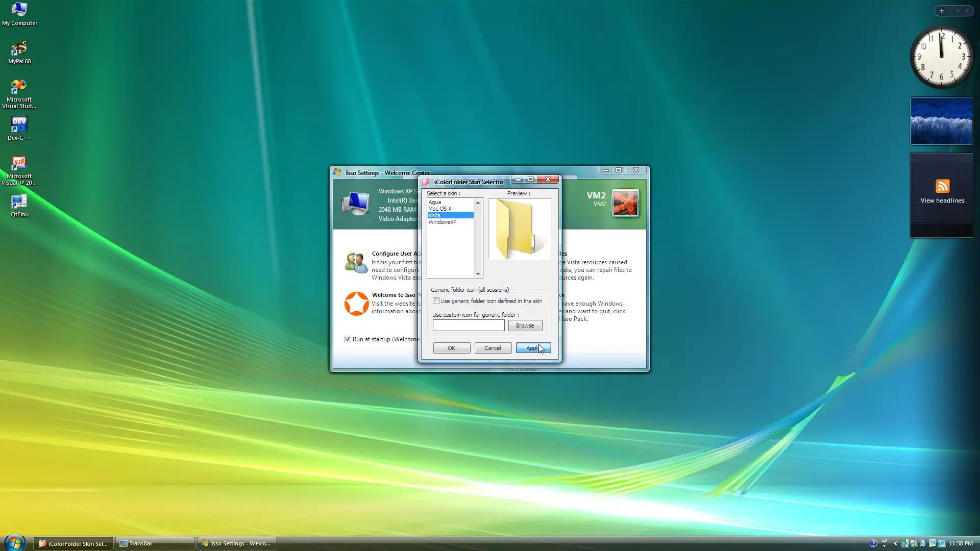
Task: Open the MyPal 68 desktop icon
Action: (19, 49)
